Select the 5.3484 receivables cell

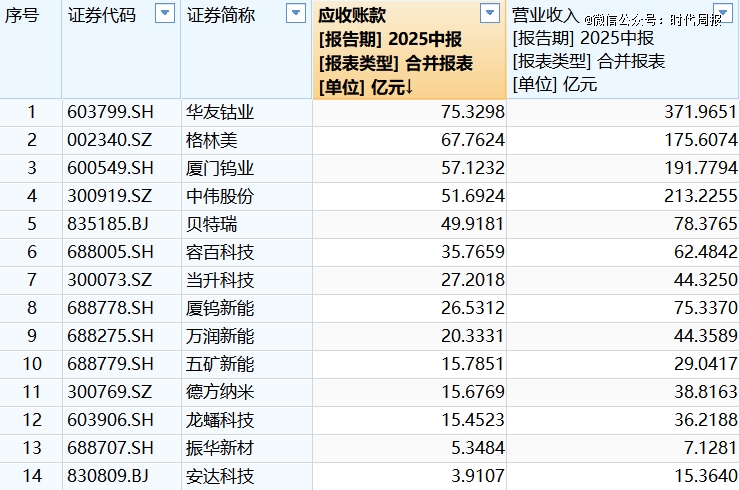point(476,448)
